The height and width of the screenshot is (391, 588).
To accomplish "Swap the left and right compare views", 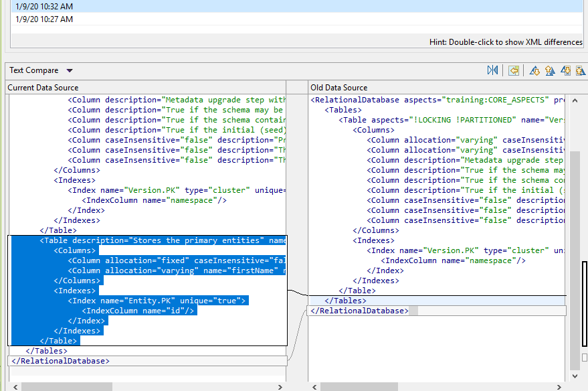I will [x=493, y=70].
